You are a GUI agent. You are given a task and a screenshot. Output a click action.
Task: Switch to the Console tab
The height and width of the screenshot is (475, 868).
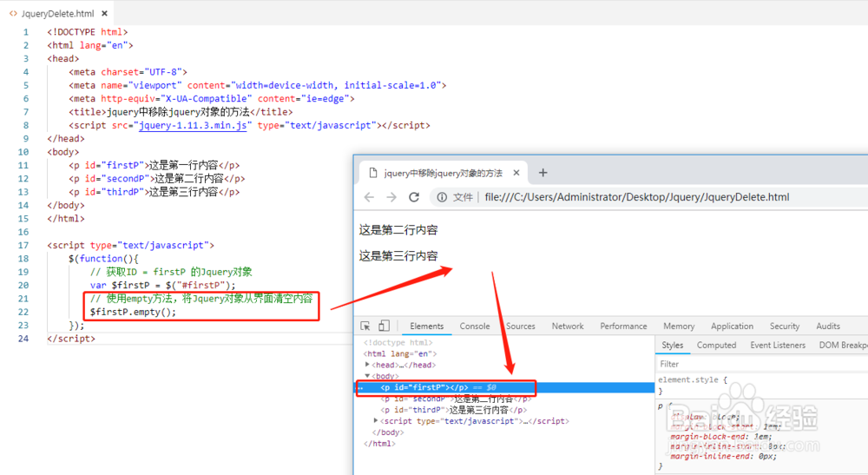475,327
